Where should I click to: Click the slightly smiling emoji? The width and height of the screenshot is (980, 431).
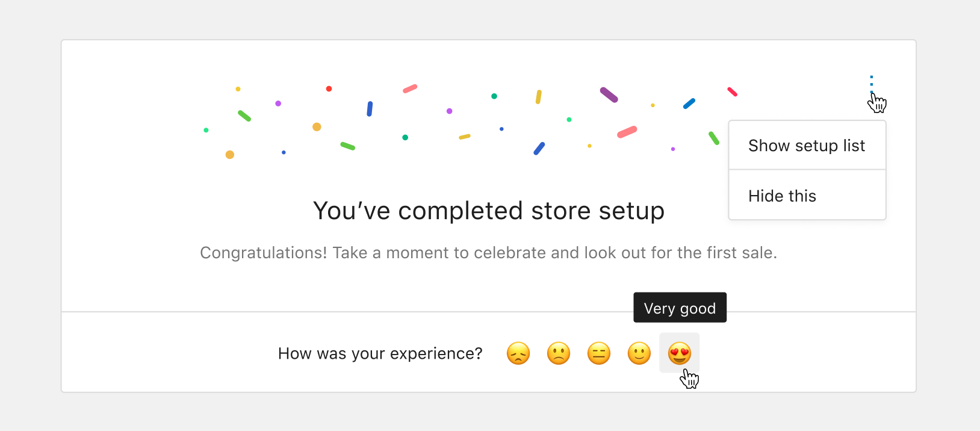pyautogui.click(x=638, y=353)
